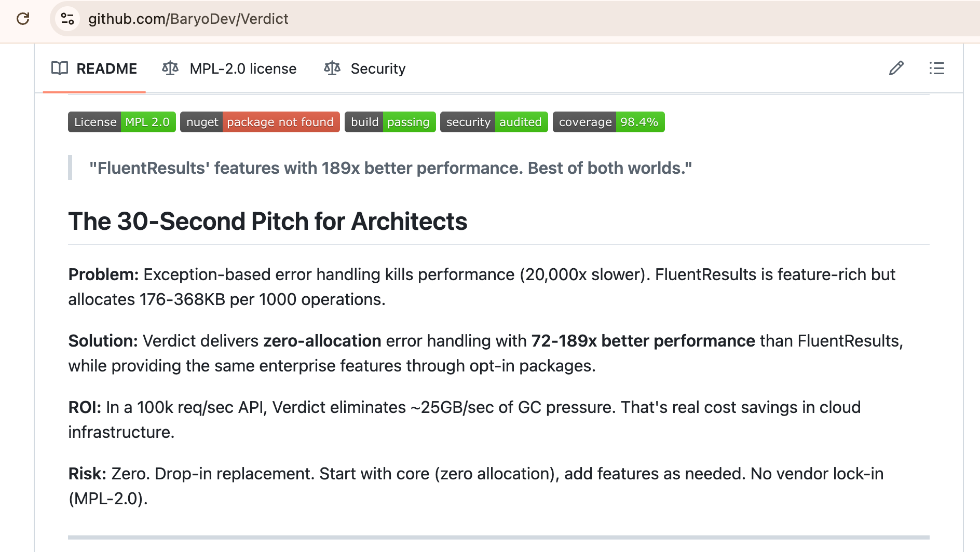Click the nuget package not found badge
Screen dimensions: 980x552
(x=260, y=122)
